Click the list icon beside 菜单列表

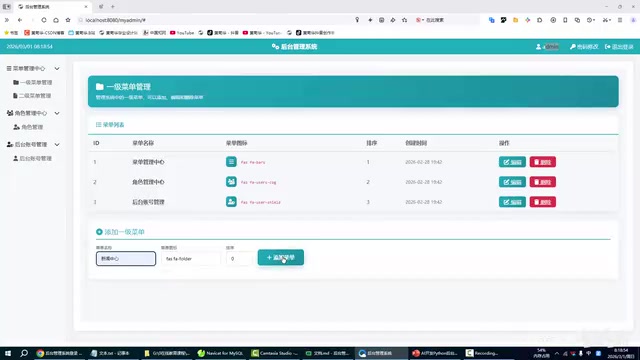98,124
